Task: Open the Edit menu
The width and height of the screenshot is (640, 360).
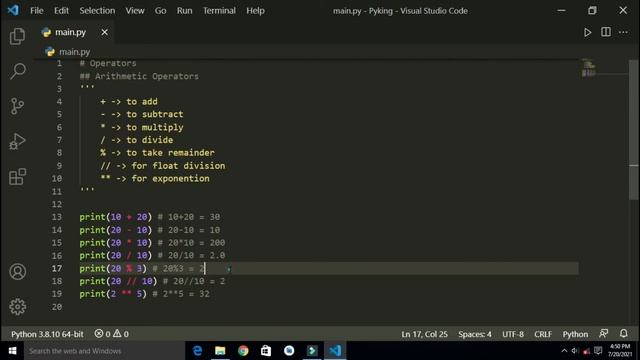Action: coord(61,11)
